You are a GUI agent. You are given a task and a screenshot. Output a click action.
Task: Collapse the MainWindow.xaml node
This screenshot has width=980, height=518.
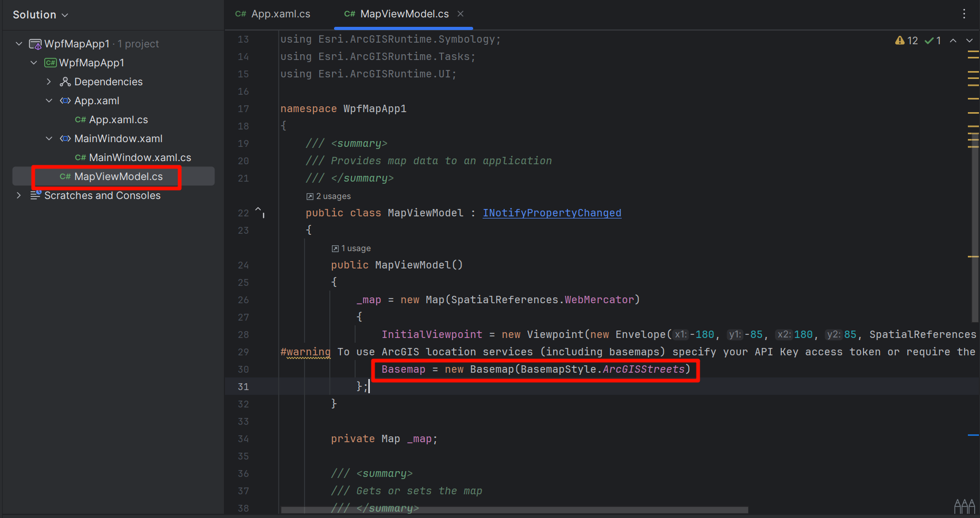[49, 138]
